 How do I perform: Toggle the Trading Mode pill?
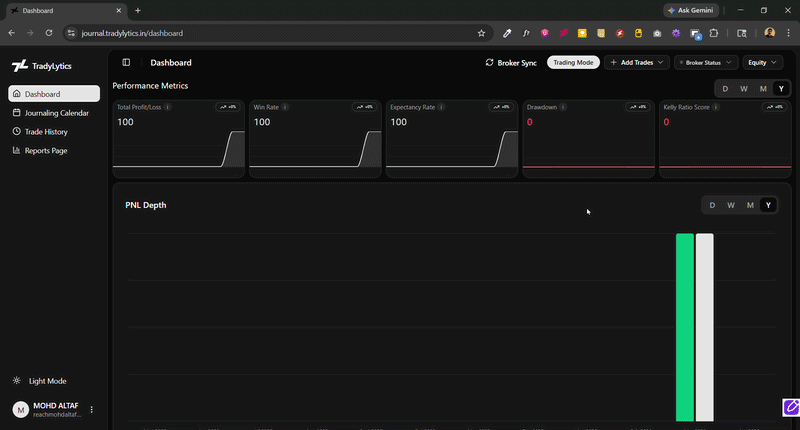point(574,62)
